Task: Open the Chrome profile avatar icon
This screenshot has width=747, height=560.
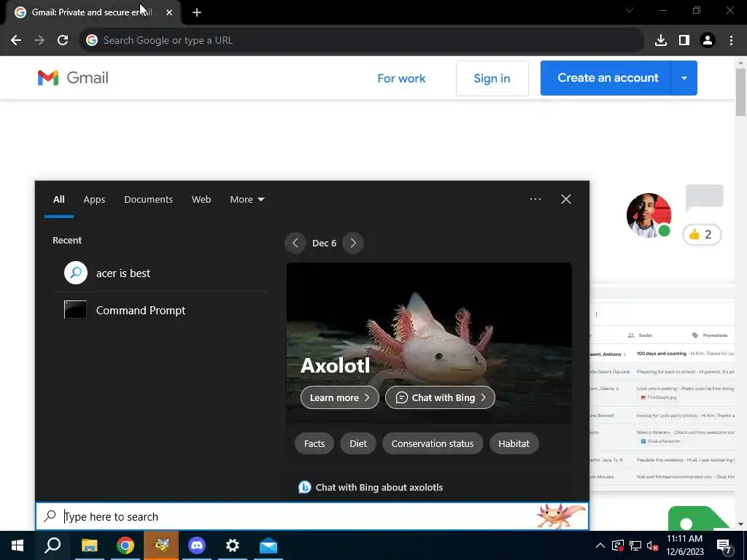Action: pos(708,41)
